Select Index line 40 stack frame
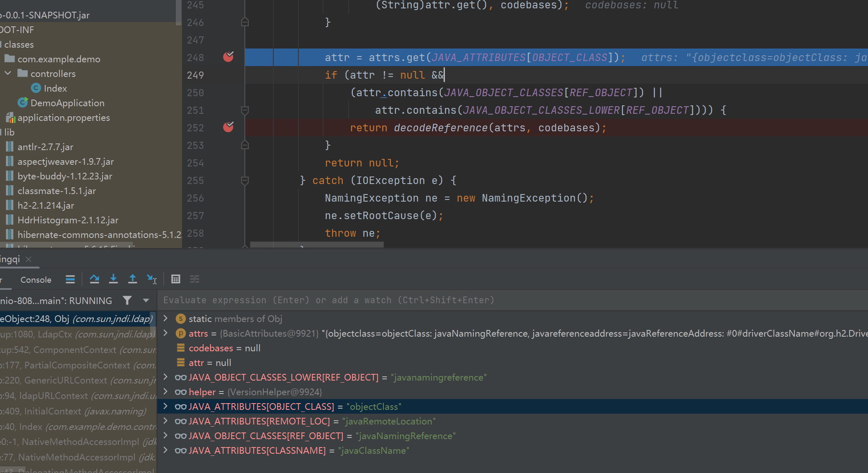The height and width of the screenshot is (473, 868). point(78,427)
